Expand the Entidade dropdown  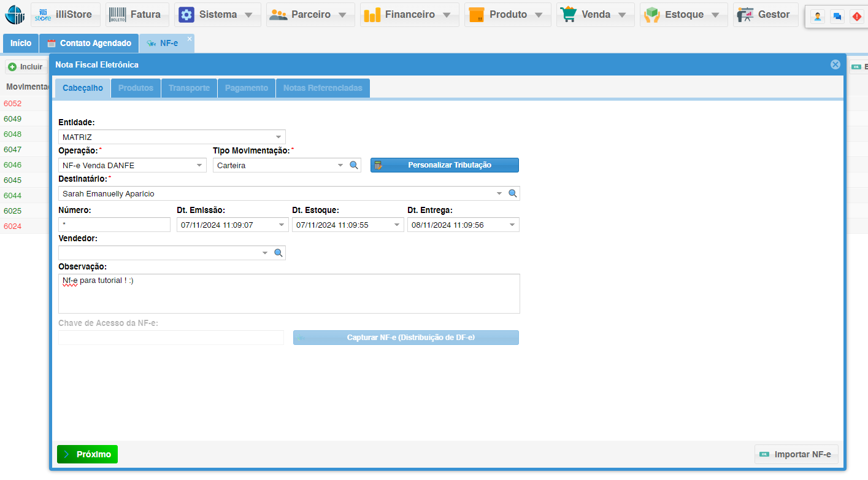point(278,137)
